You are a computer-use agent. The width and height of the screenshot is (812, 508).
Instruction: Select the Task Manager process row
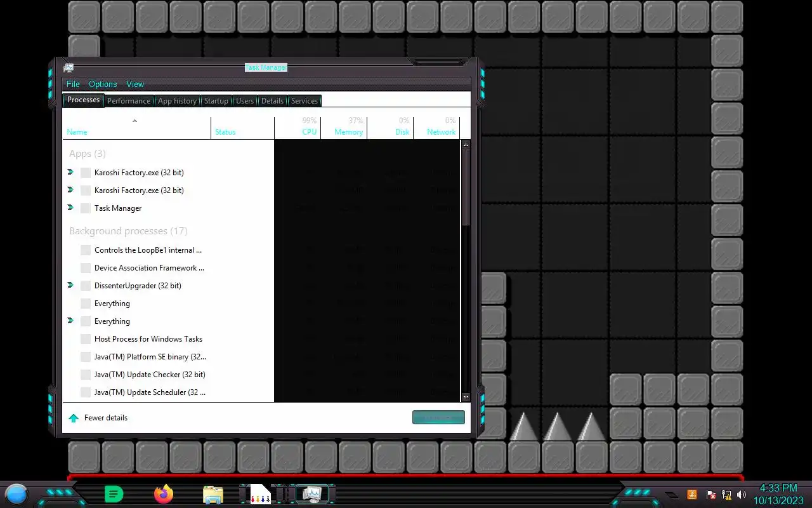pos(261,208)
